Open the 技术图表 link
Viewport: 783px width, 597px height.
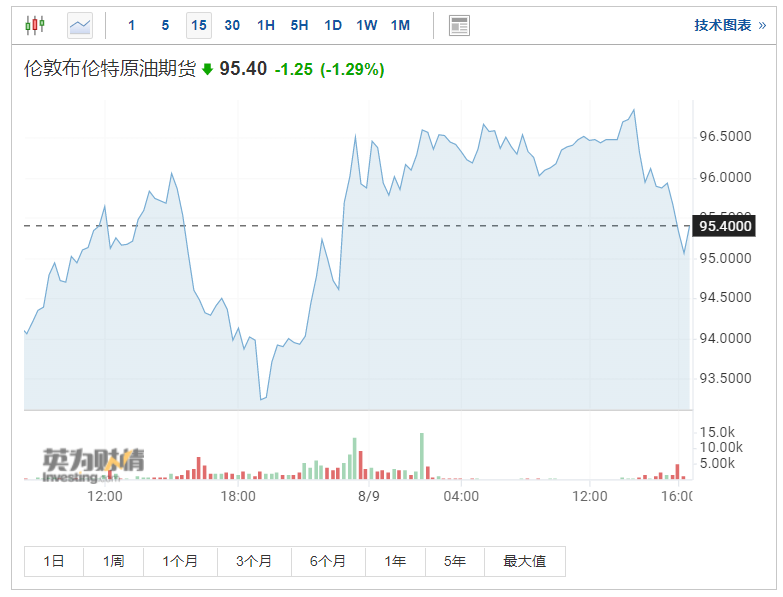[x=728, y=25]
